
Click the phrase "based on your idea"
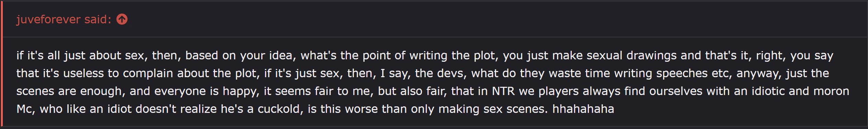click(240, 55)
